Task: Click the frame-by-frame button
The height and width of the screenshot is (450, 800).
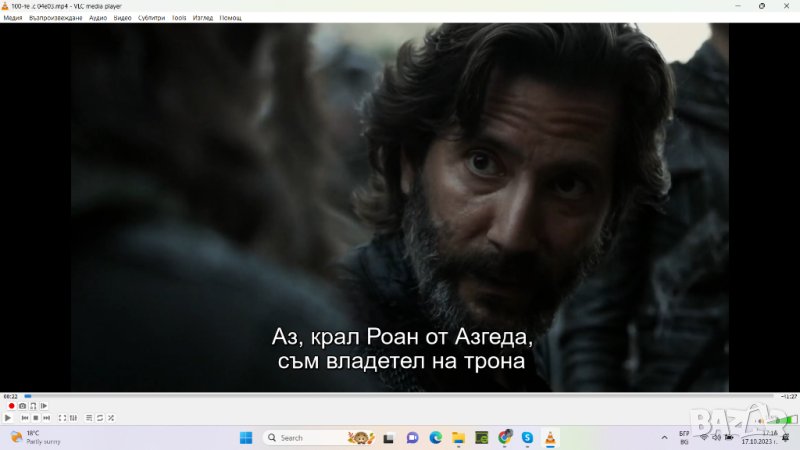Action: pyautogui.click(x=44, y=406)
